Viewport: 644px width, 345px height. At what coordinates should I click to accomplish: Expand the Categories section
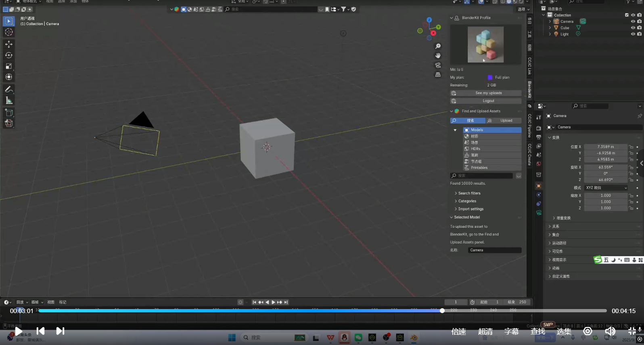[x=467, y=201]
